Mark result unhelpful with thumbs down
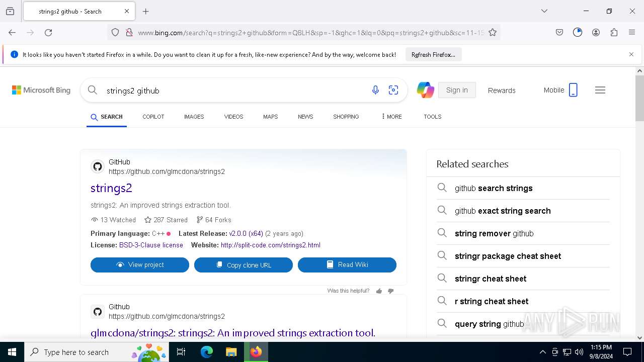This screenshot has height=362, width=644. (x=390, y=291)
